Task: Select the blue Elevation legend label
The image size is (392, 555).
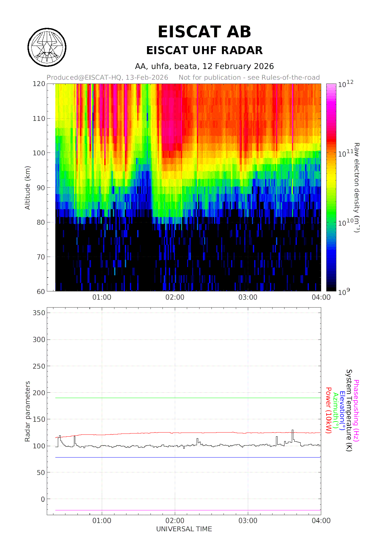Action: pos(342,411)
